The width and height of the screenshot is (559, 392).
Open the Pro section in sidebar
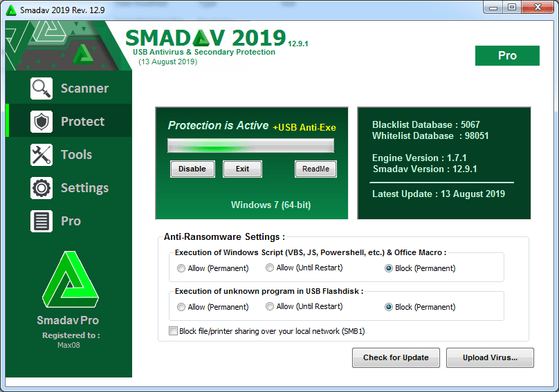point(71,221)
